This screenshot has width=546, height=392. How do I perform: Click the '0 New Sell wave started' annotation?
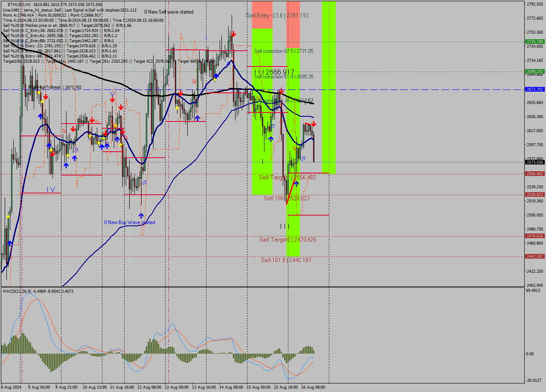tap(169, 12)
